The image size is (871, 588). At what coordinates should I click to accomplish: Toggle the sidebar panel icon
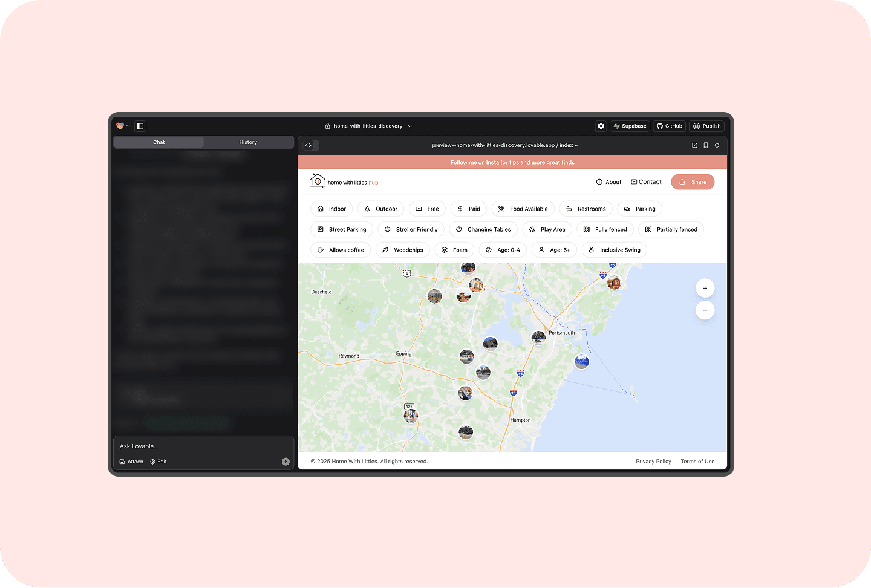tap(140, 126)
